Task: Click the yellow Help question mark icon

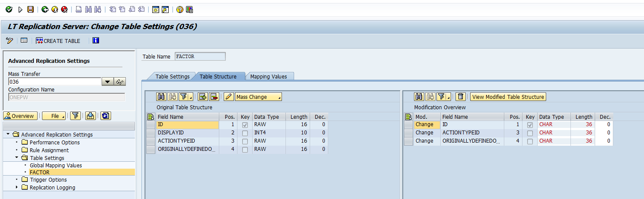Action: coord(179,9)
